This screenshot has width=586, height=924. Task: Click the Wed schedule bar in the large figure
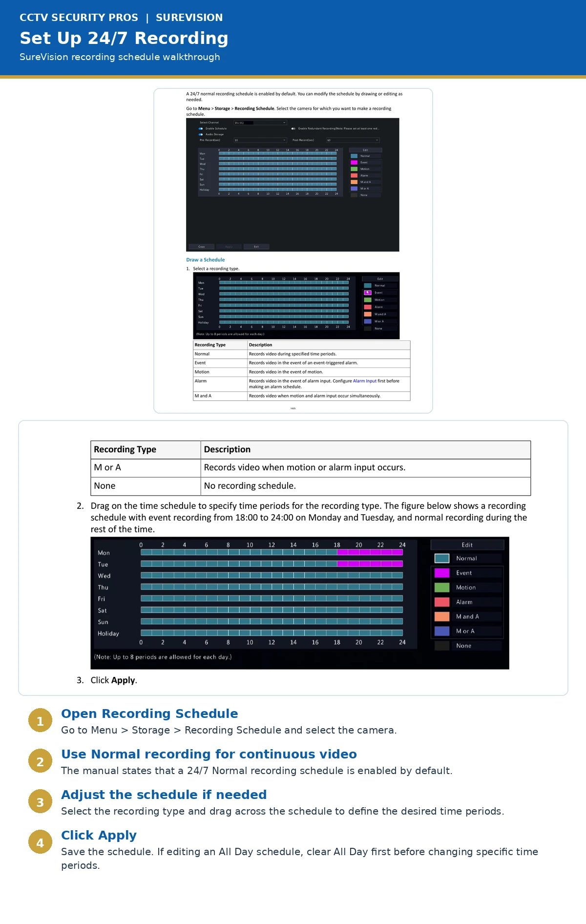pos(272,575)
